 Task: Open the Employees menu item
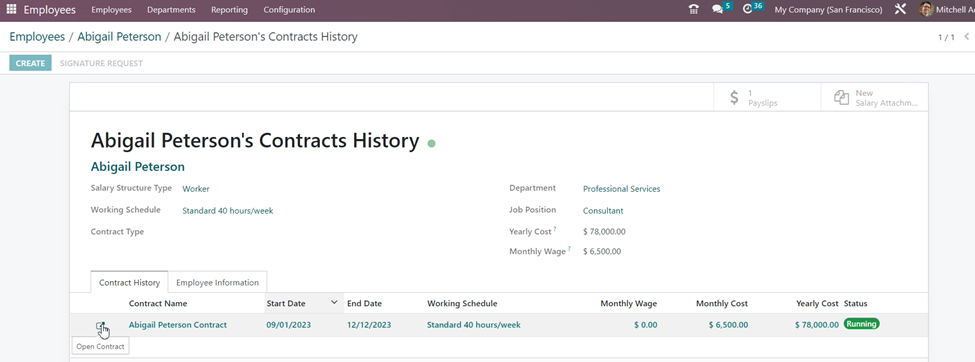click(x=111, y=10)
